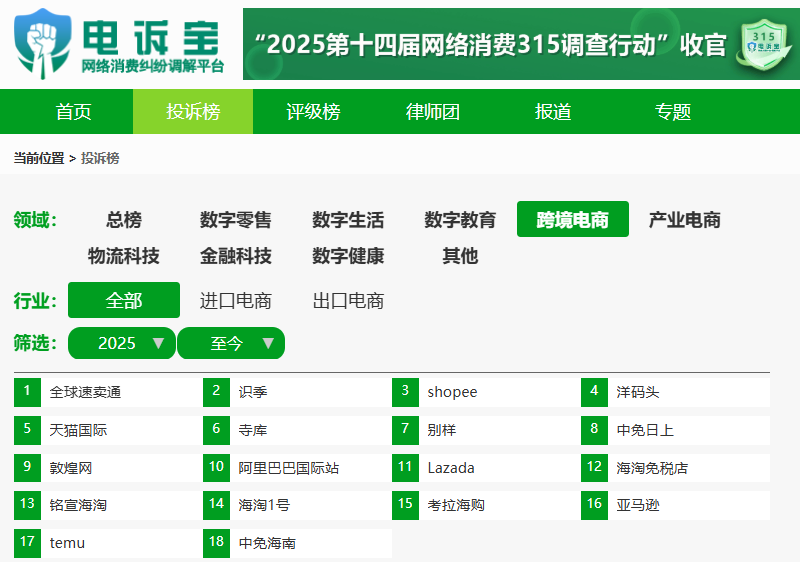800x562 pixels.
Task: Open rank 2 识季
Action: (x=297, y=392)
